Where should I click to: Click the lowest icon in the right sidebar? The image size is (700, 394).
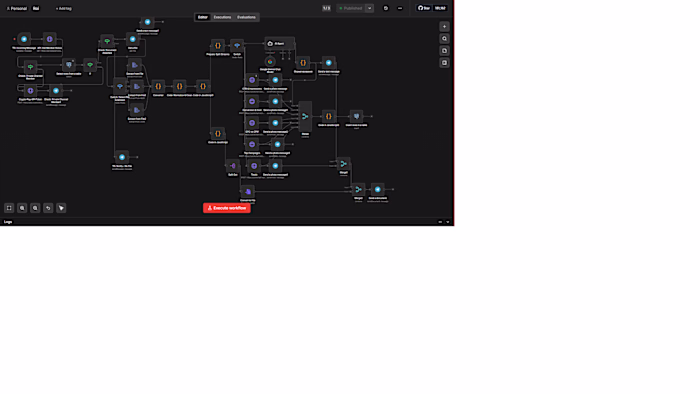444,63
